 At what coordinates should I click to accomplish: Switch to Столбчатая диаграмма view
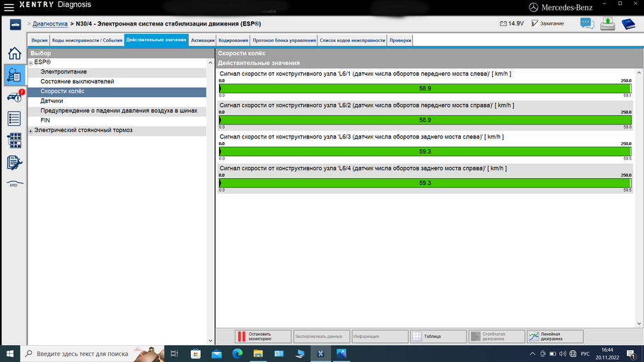497,337
